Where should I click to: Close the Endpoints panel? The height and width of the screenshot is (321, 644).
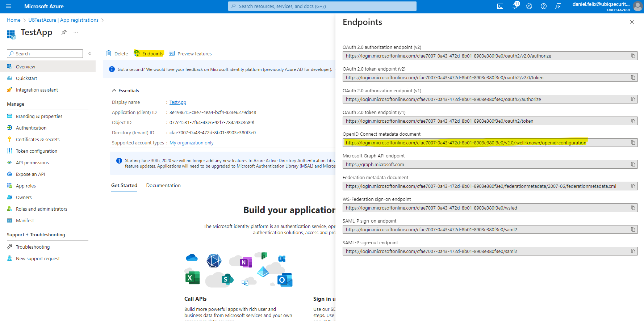[632, 22]
